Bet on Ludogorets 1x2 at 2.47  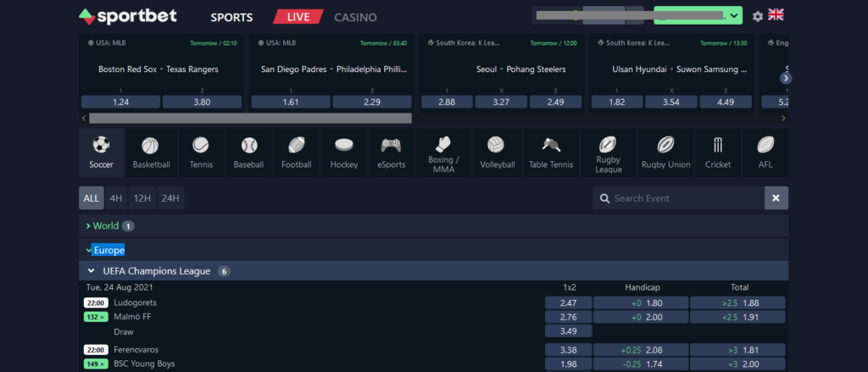click(569, 303)
